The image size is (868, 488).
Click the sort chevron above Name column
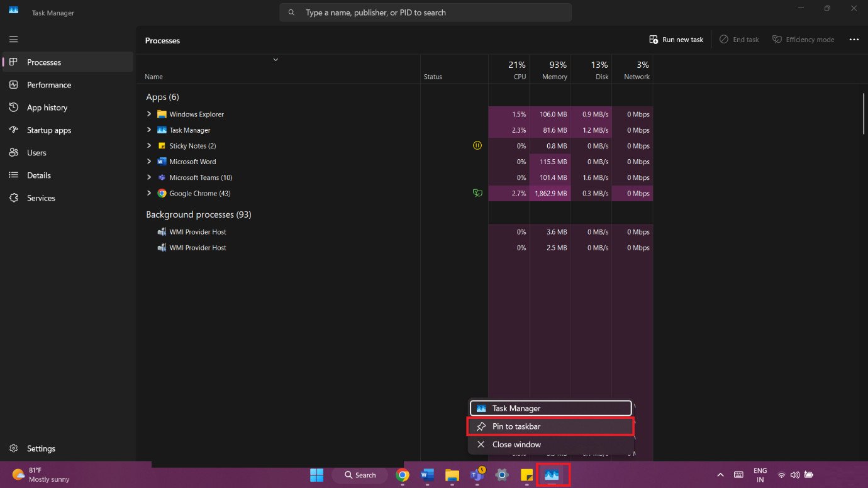point(275,60)
